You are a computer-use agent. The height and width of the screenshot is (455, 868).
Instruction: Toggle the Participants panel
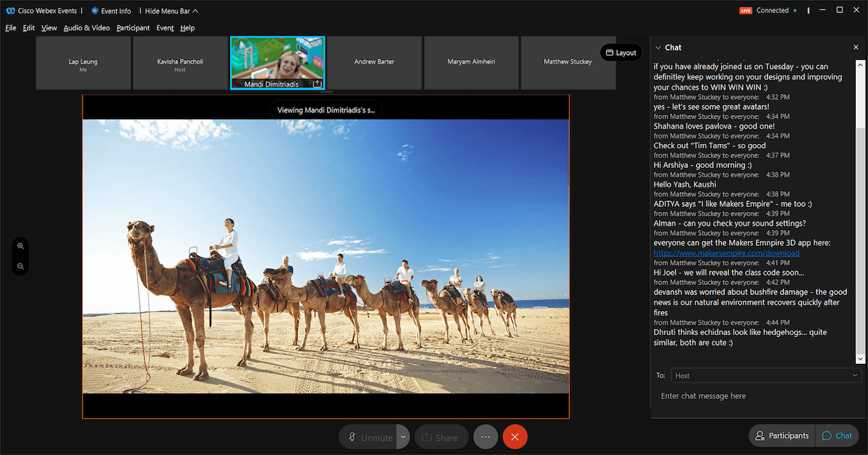click(781, 435)
